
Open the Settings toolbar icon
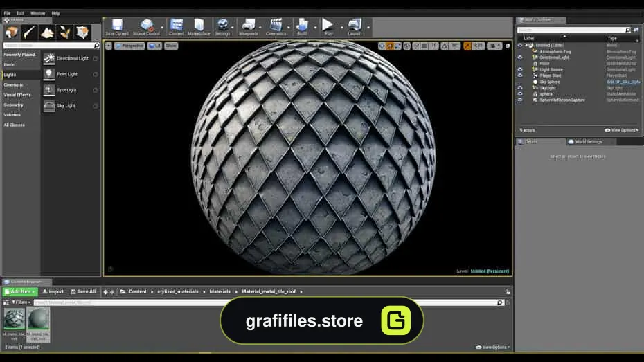click(x=222, y=27)
